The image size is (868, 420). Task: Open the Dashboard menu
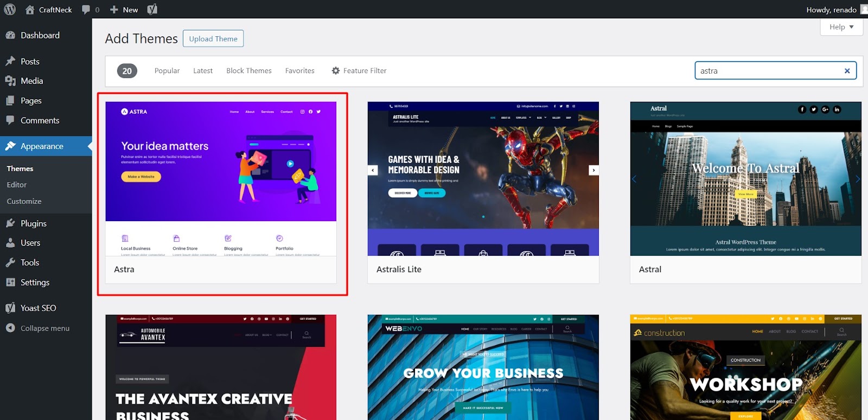(40, 35)
